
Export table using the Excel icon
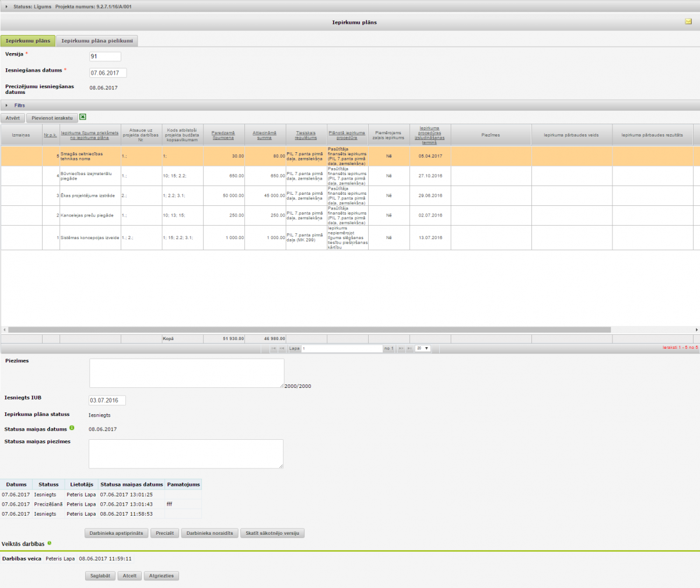point(83,117)
